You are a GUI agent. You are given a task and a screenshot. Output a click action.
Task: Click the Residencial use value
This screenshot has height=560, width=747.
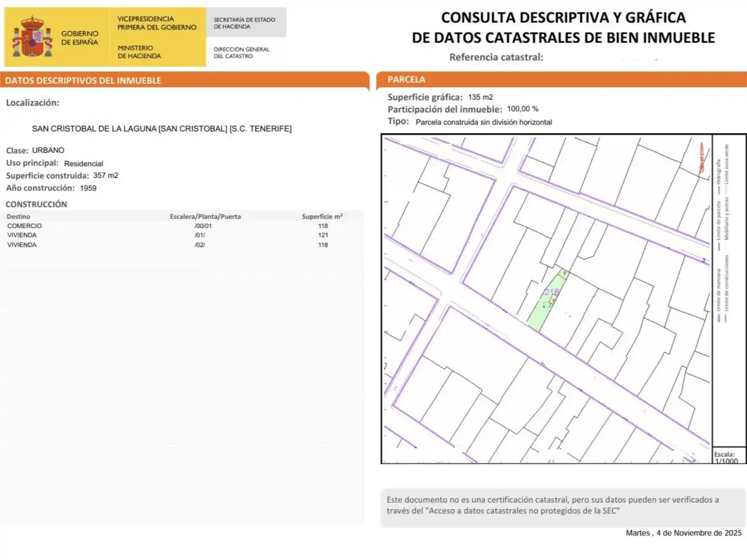point(84,163)
